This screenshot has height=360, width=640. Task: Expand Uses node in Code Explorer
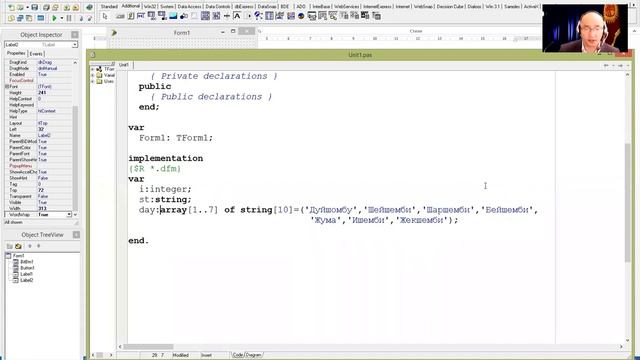[x=93, y=81]
